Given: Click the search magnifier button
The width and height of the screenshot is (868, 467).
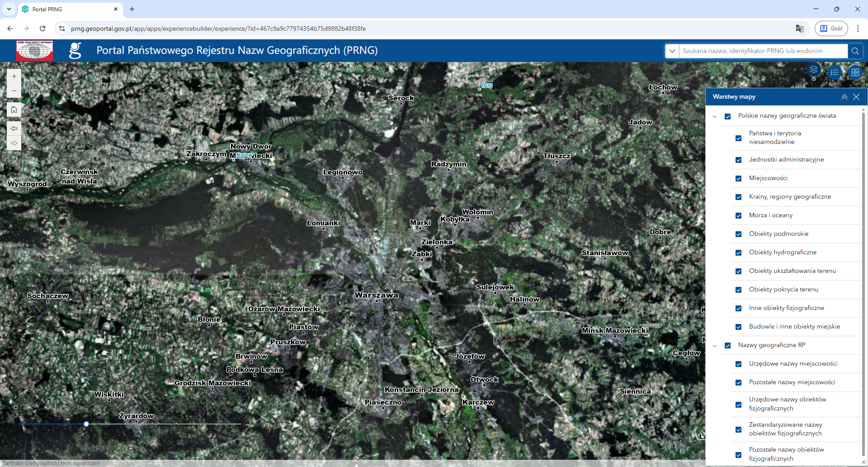Looking at the screenshot, I should coord(855,51).
